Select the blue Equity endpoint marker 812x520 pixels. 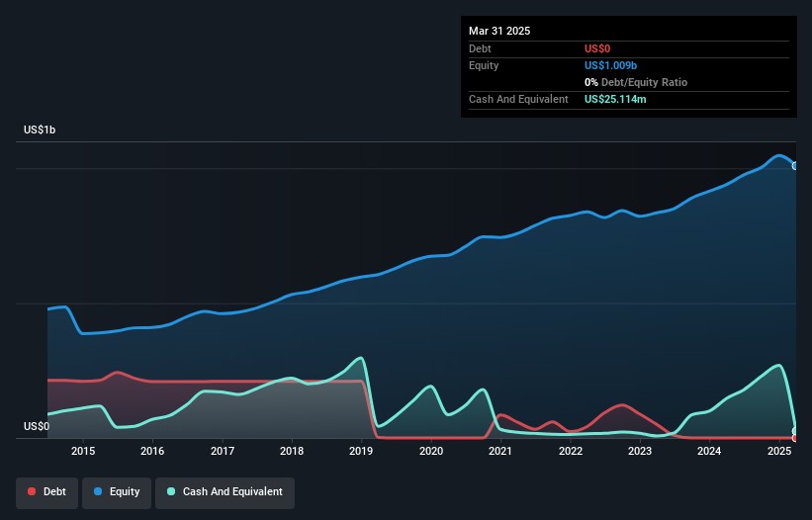[795, 166]
